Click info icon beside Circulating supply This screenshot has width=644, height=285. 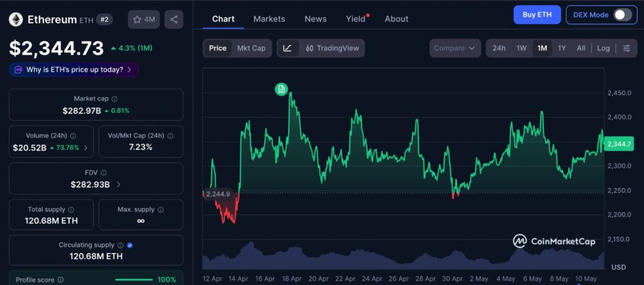tap(120, 245)
